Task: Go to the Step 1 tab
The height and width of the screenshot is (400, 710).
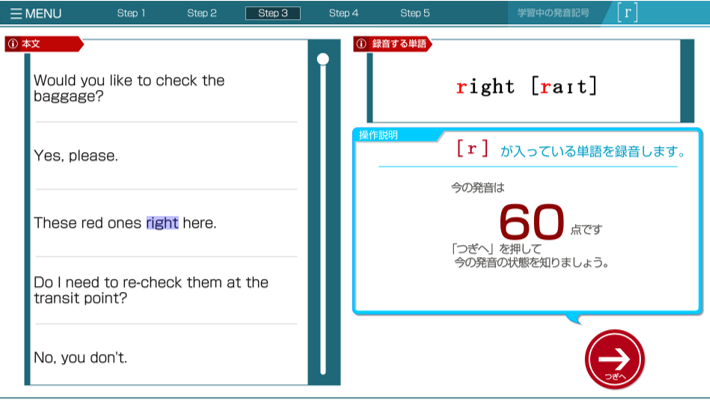Action: click(131, 13)
